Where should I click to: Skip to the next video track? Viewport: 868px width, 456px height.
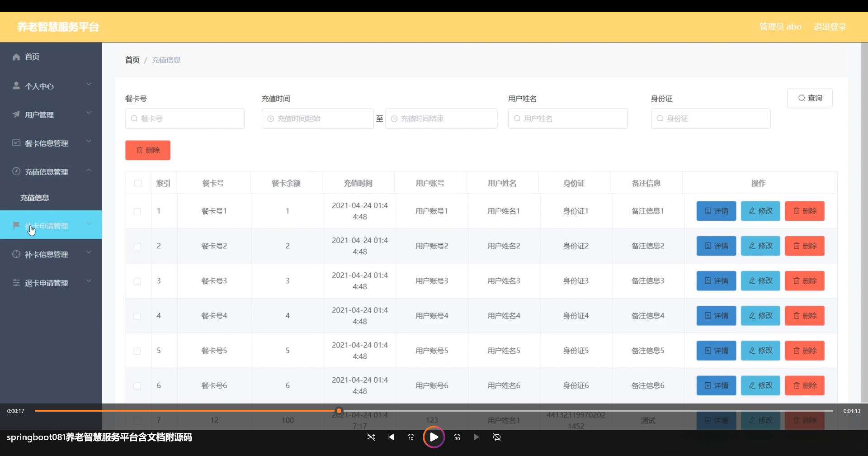click(477, 437)
